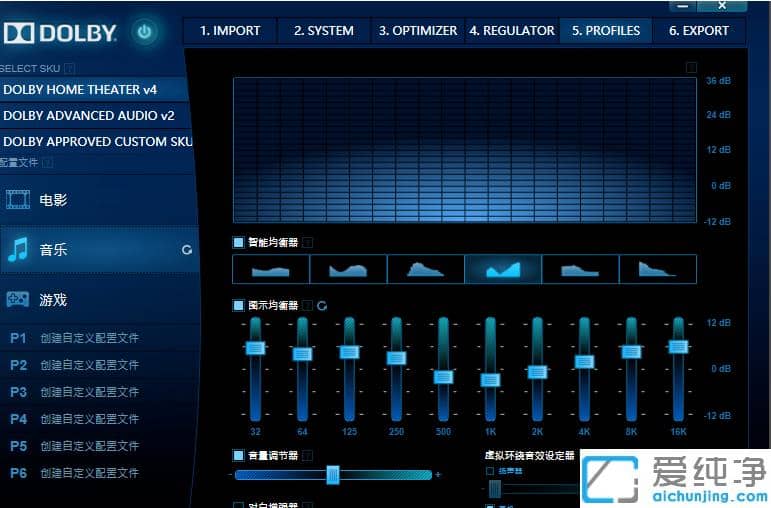771x508 pixels.
Task: Toggle the 智能均衡器 checkbox
Action: (x=238, y=242)
